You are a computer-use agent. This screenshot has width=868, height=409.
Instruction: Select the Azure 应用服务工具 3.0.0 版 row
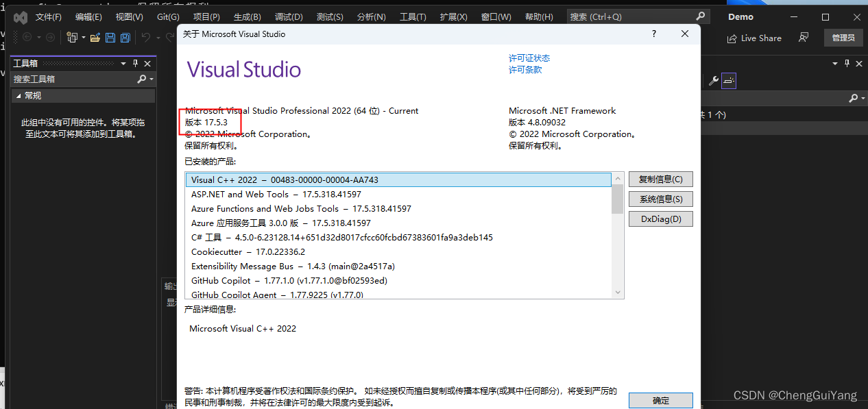[x=399, y=223]
